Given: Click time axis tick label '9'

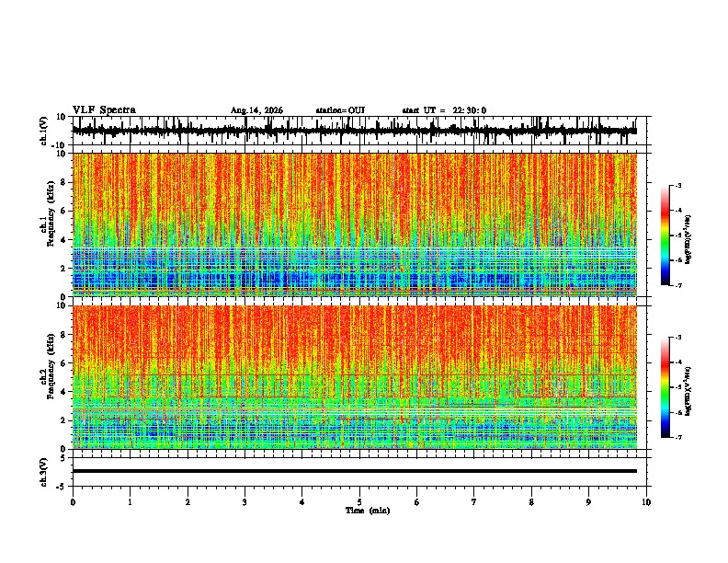Looking at the screenshot, I should click(x=588, y=502).
